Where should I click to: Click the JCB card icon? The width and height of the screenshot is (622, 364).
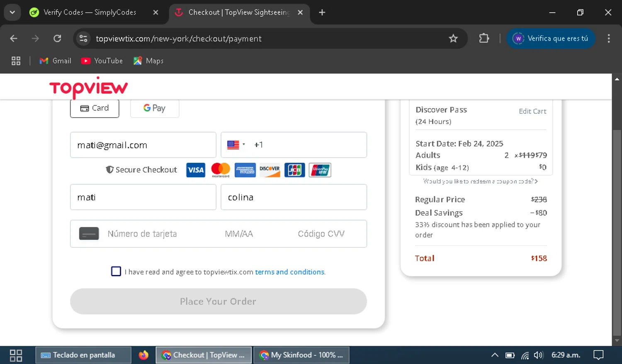(x=295, y=170)
